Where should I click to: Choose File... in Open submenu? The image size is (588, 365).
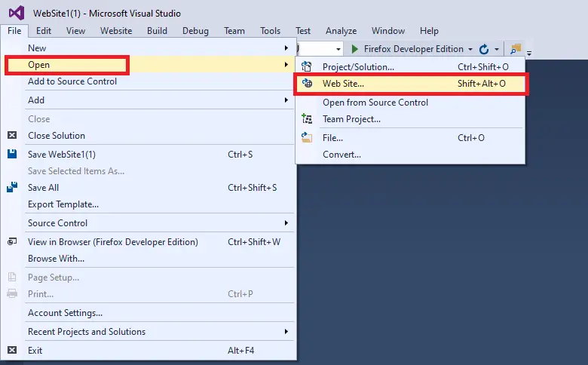411,138
